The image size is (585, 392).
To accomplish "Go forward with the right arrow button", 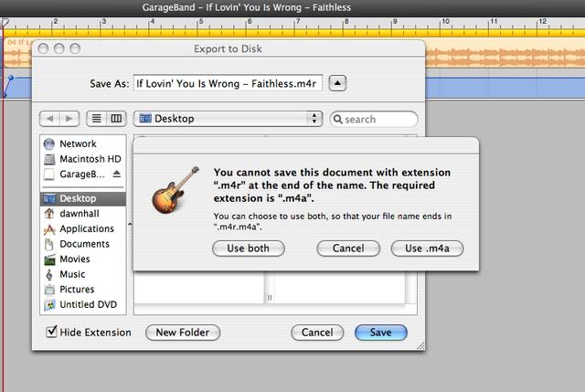I will 69,119.
